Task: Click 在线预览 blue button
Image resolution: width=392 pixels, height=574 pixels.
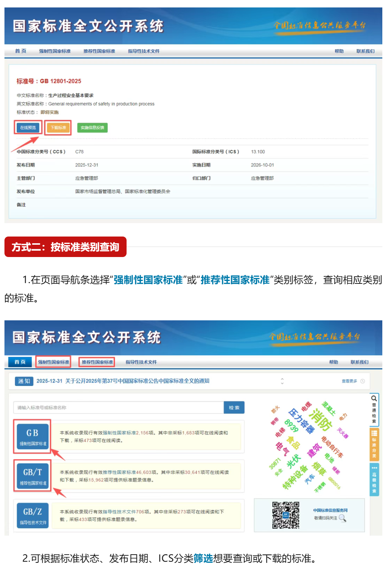Action: (x=28, y=128)
